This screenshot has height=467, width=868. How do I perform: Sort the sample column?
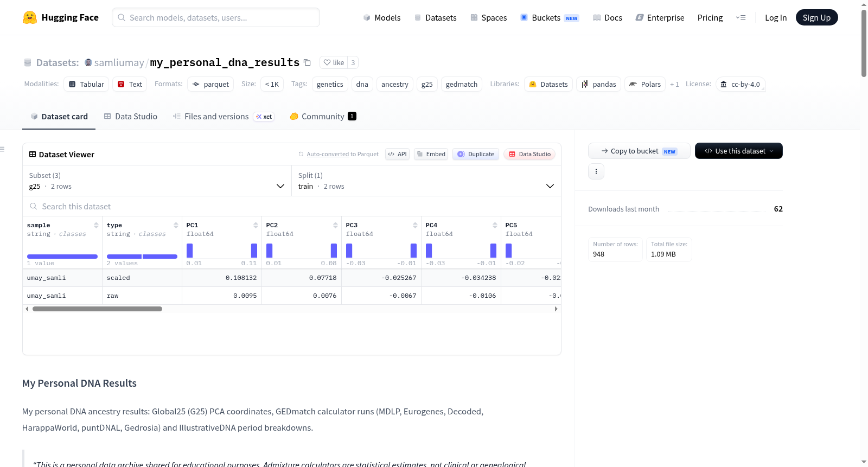tap(96, 225)
